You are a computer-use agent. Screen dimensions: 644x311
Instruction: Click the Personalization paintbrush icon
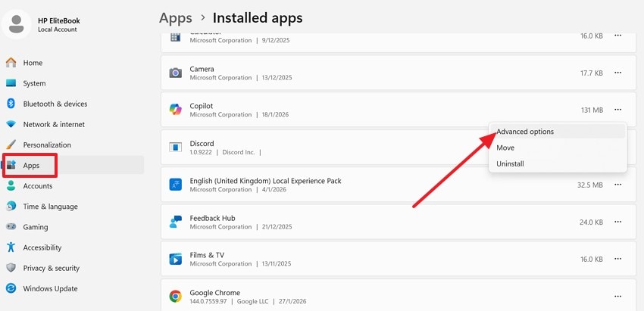pyautogui.click(x=11, y=145)
